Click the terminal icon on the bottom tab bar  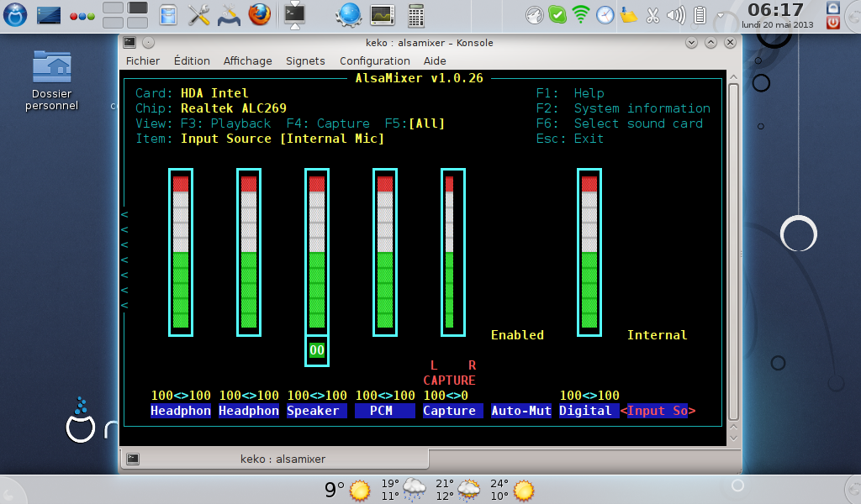click(x=133, y=459)
